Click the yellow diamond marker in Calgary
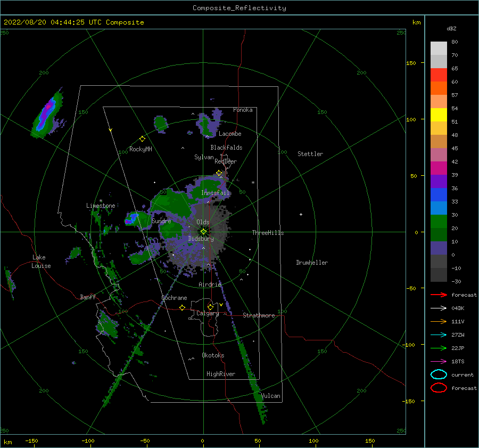The image size is (479, 448). [210, 307]
